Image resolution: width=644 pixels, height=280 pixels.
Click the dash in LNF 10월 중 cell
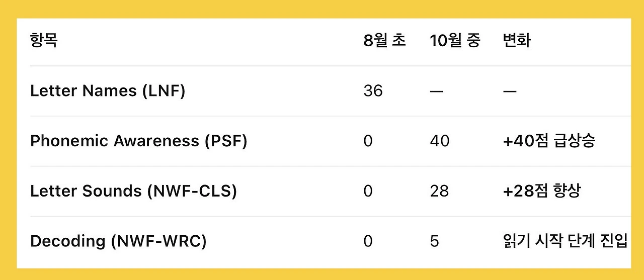click(x=437, y=91)
